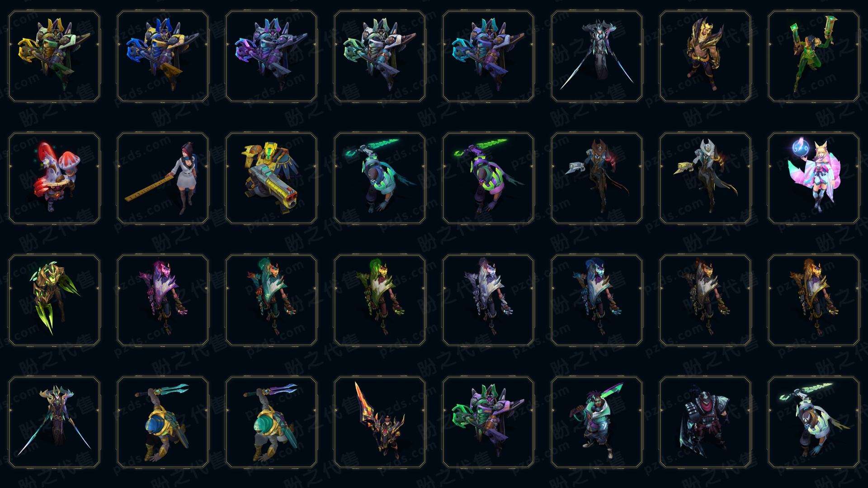
Task: Click the magenta-haired caped character chroma
Action: point(163,300)
